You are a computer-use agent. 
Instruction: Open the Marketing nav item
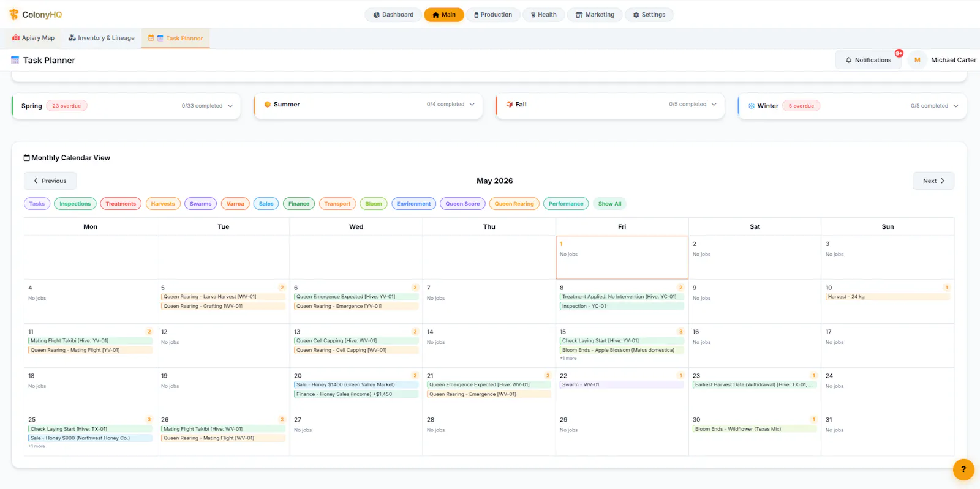click(595, 15)
